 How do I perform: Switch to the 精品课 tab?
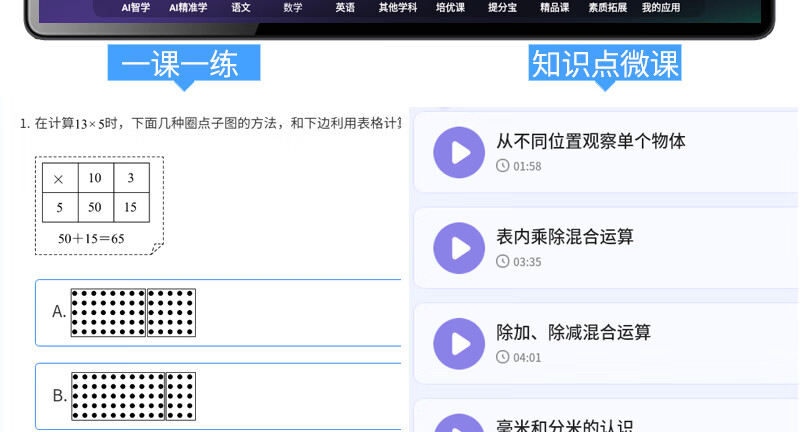[554, 8]
